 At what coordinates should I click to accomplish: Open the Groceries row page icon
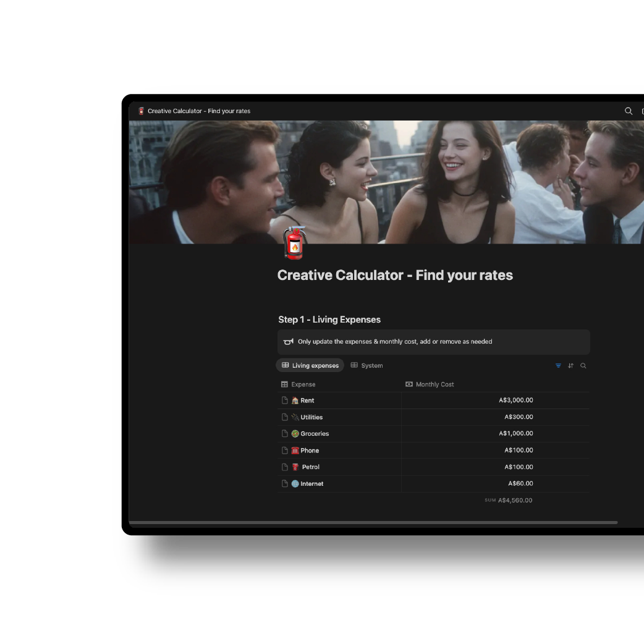pos(285,433)
